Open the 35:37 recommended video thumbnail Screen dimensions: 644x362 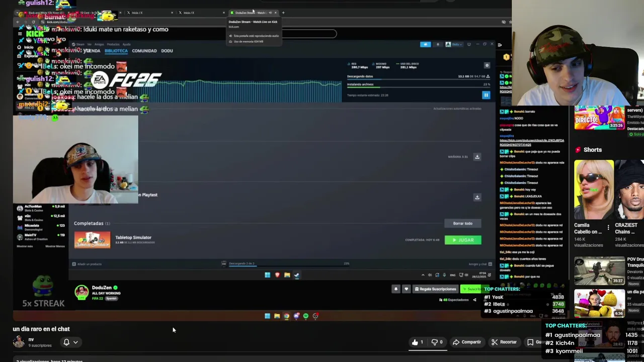[x=600, y=271]
